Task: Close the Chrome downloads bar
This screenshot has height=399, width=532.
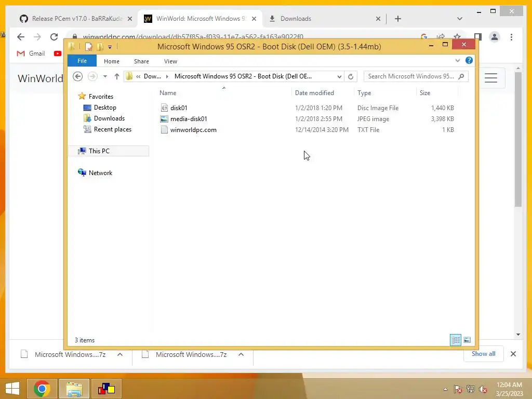Action: (513, 354)
